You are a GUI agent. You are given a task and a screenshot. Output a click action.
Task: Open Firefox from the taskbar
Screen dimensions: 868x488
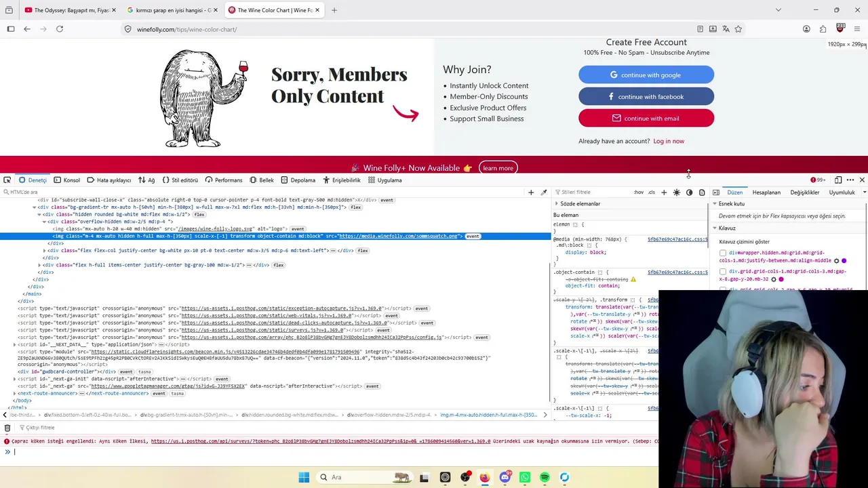(x=485, y=477)
